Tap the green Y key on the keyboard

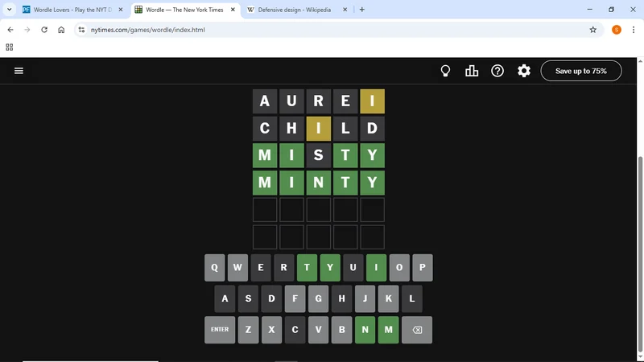pos(330,268)
